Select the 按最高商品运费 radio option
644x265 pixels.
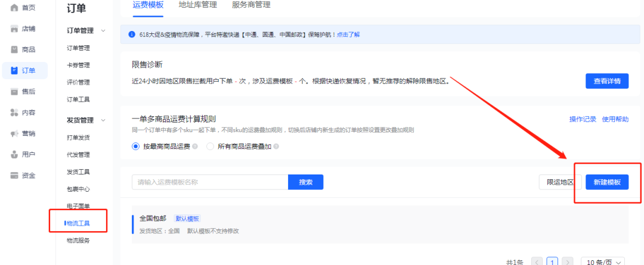coord(136,146)
